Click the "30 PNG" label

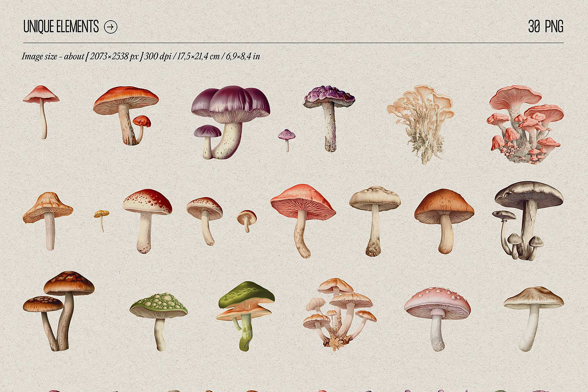point(546,26)
